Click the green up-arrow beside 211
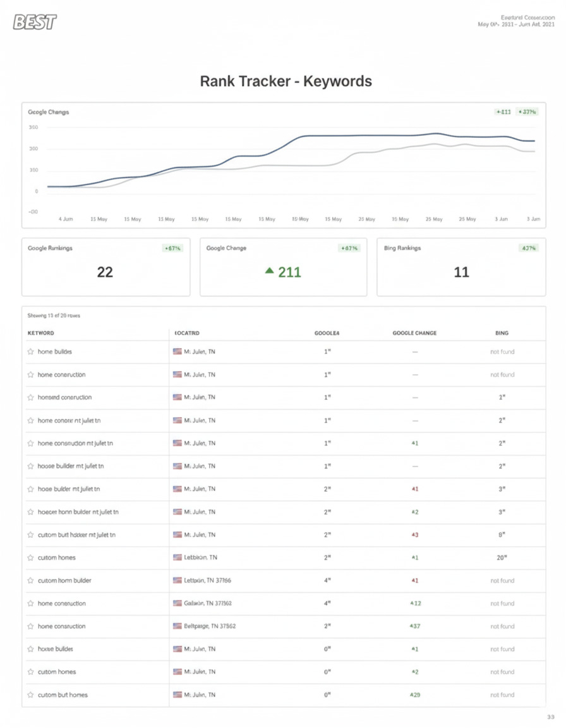Image resolution: width=566 pixels, height=728 pixels. (271, 272)
